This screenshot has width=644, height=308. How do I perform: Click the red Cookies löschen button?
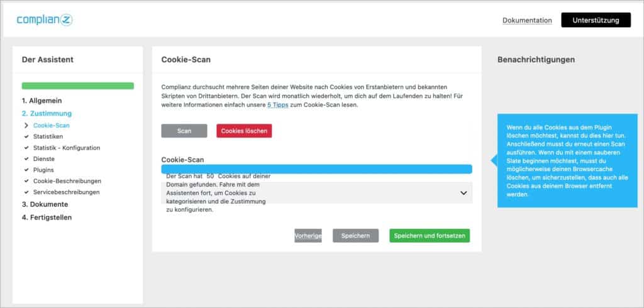point(244,131)
